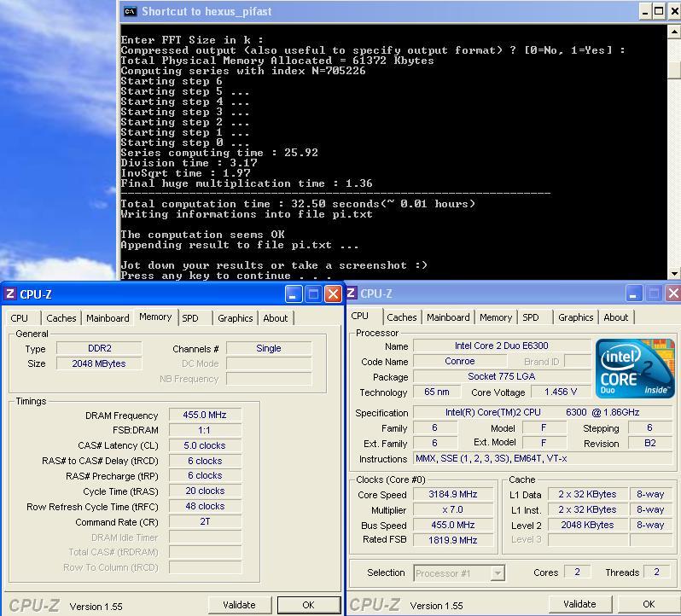Image resolution: width=681 pixels, height=616 pixels.
Task: Click the Cores count value 2
Action: pyautogui.click(x=577, y=572)
